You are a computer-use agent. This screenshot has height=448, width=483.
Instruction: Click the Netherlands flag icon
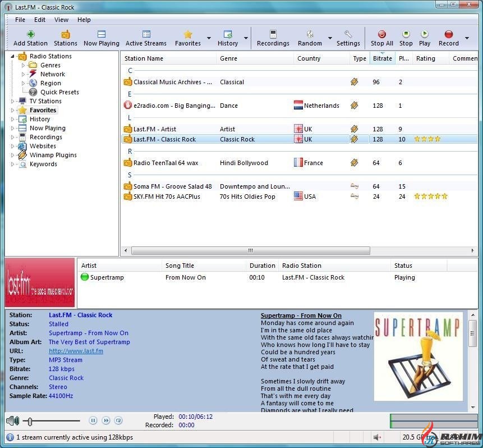tap(298, 105)
